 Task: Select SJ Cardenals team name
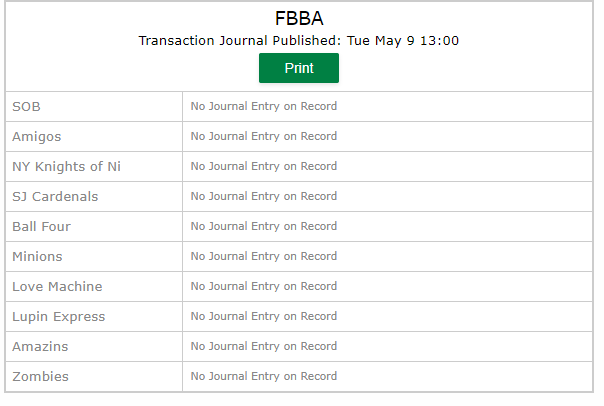tap(55, 197)
